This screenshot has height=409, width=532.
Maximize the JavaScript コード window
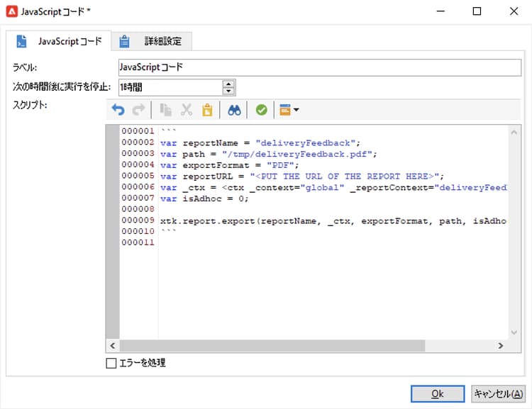point(477,11)
